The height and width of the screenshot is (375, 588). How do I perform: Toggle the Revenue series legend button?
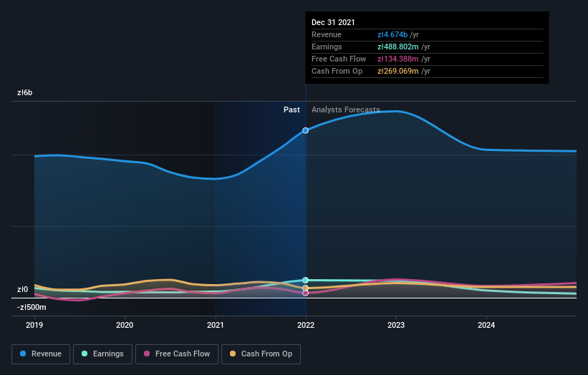coord(41,354)
